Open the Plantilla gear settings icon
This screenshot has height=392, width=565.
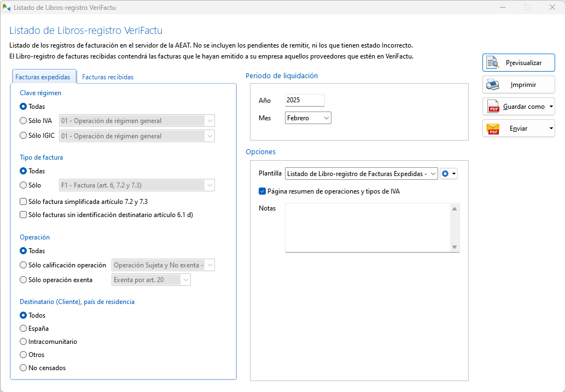pyautogui.click(x=445, y=174)
